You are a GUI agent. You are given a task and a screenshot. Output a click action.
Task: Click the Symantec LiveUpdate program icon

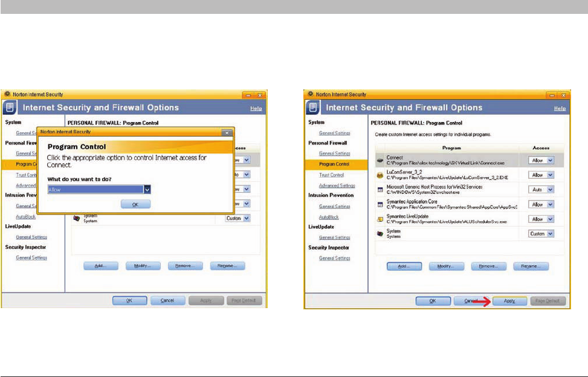pos(380,219)
